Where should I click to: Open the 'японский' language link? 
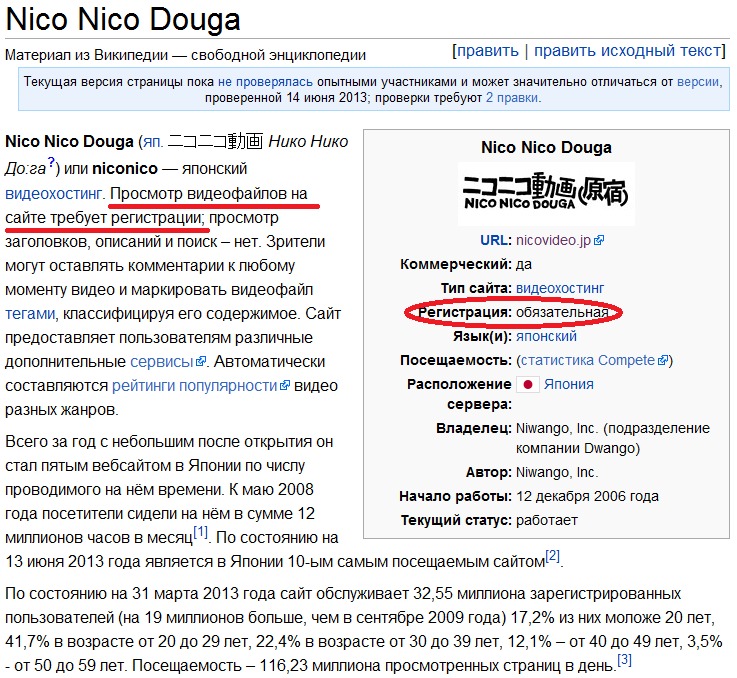click(546, 337)
